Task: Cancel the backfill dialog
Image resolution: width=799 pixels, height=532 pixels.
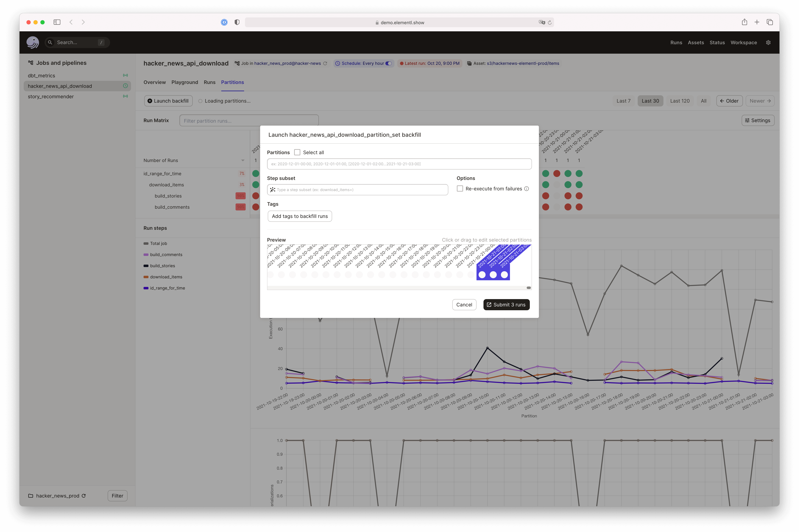Action: point(464,305)
